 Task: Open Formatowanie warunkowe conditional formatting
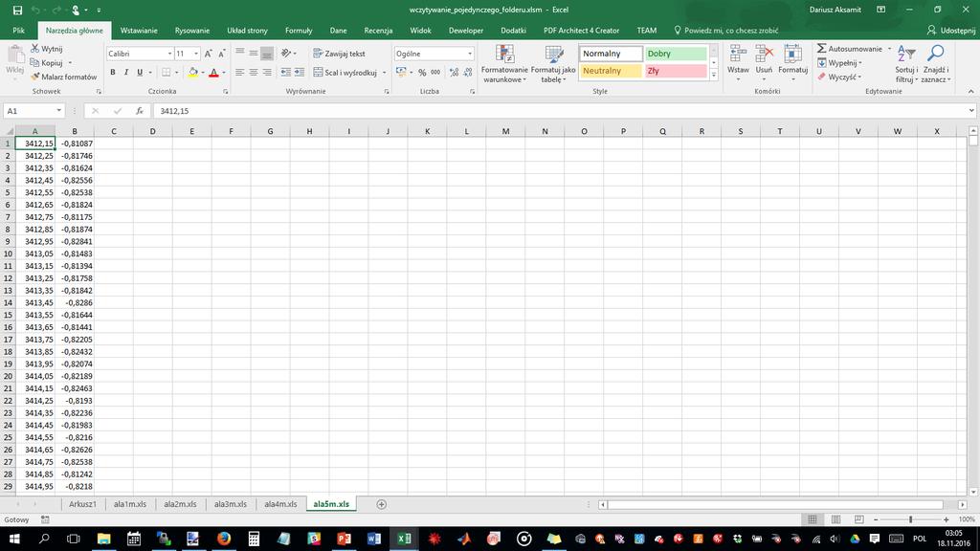pyautogui.click(x=504, y=64)
